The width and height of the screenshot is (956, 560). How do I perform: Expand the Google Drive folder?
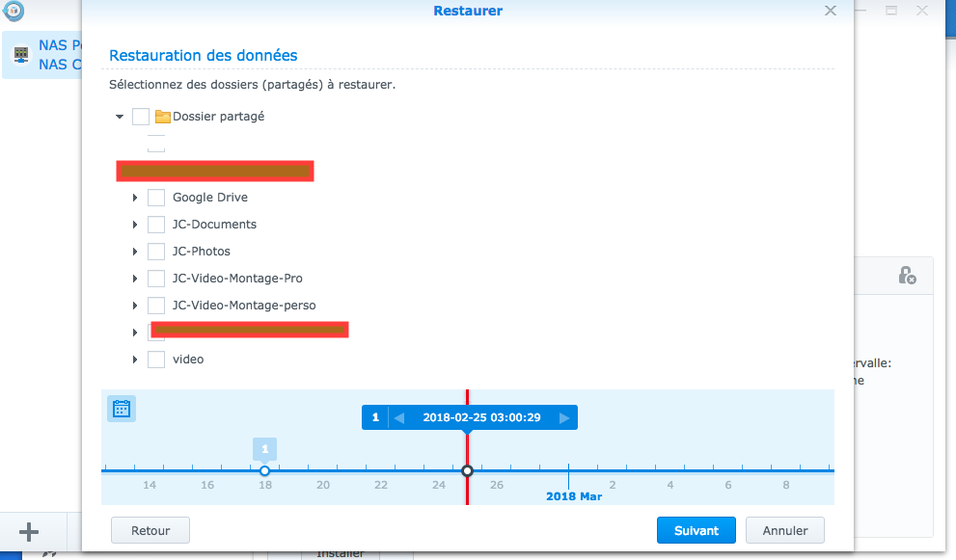pyautogui.click(x=135, y=198)
